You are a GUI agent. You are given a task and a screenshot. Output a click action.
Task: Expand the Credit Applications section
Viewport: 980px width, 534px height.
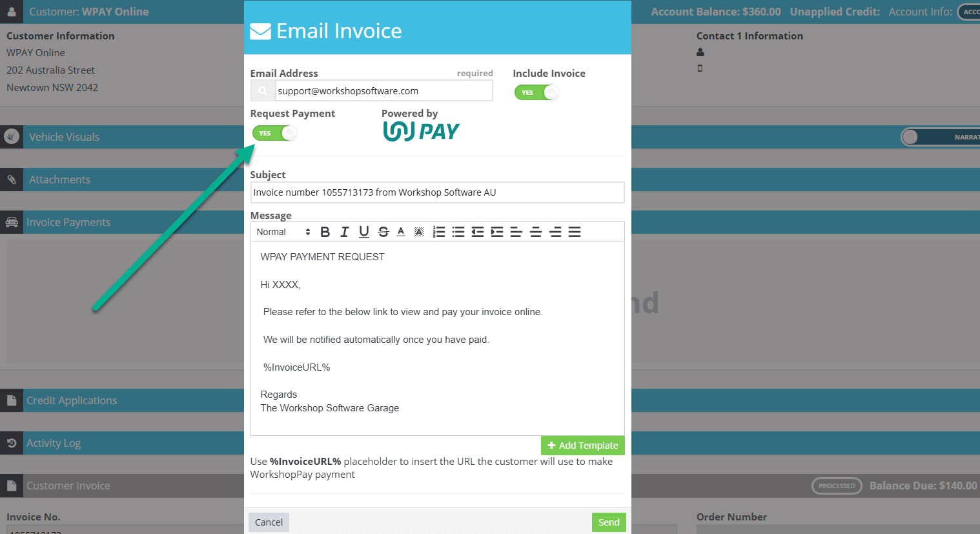coord(72,400)
